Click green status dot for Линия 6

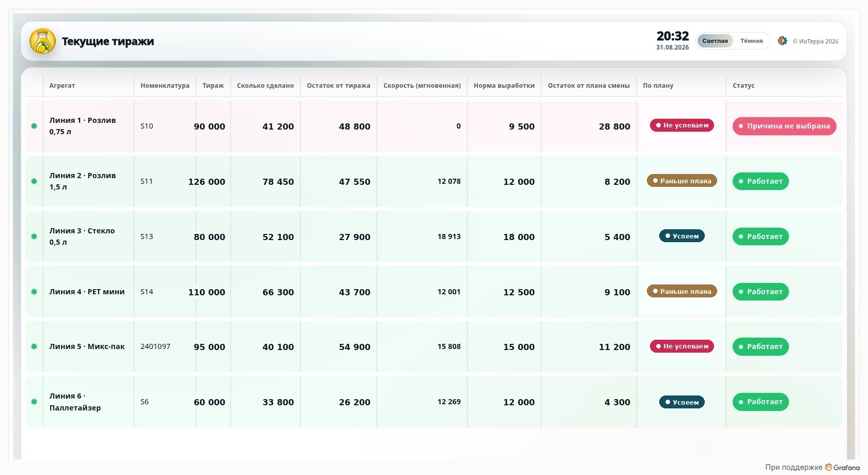(x=34, y=402)
